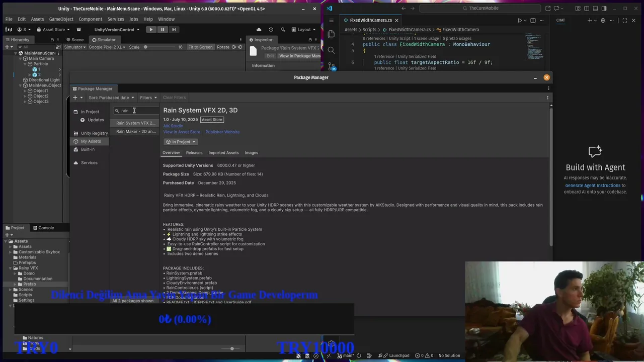This screenshot has width=644, height=362.
Task: Expand the Object1 node in Hierarchy
Action: coord(25,91)
